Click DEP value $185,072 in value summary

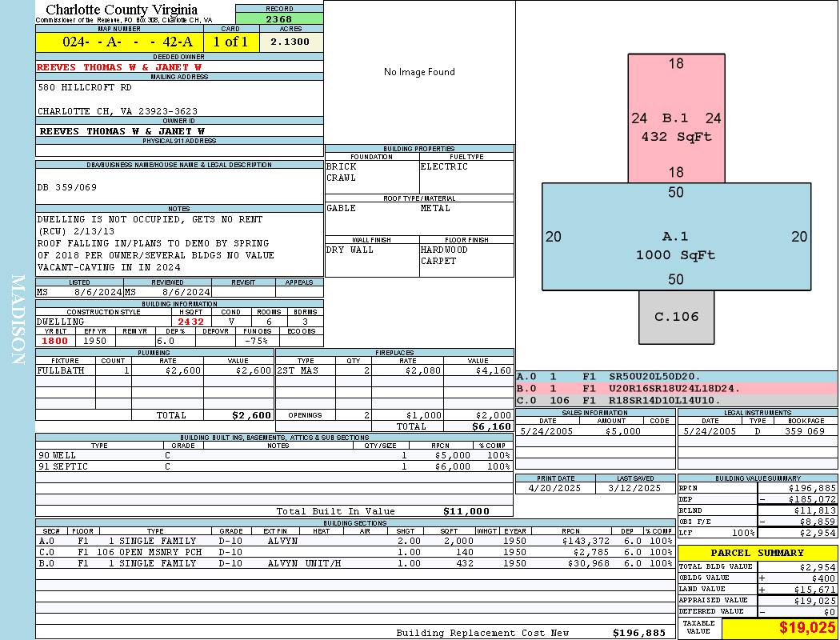pyautogui.click(x=812, y=499)
